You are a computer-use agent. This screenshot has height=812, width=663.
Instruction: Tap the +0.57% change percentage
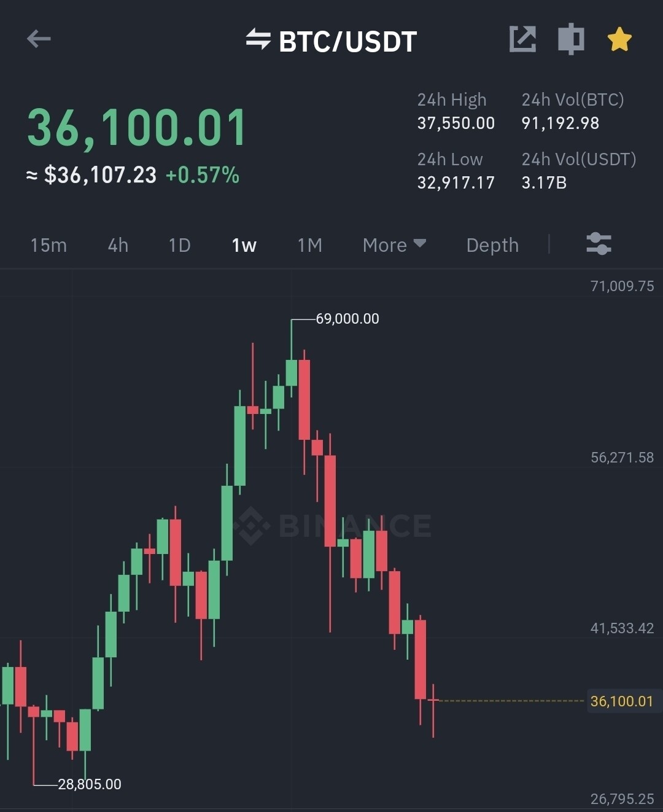coord(202,175)
